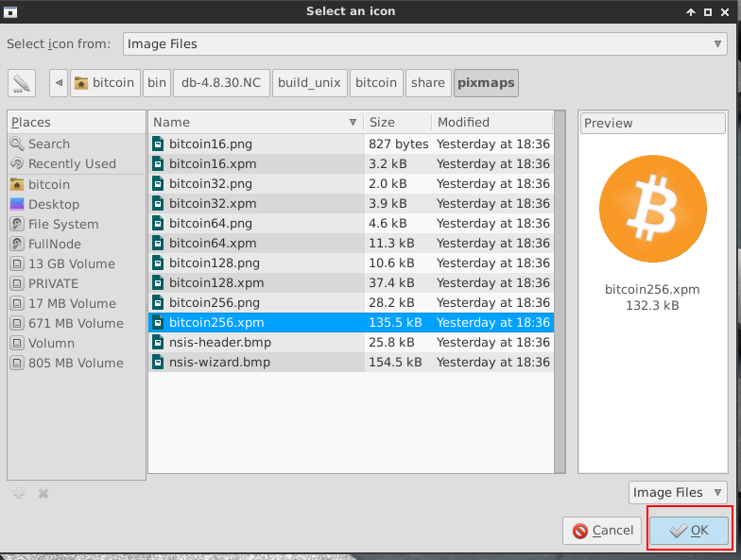The height and width of the screenshot is (560, 741).
Task: Open File System in Places sidebar
Action: [x=76, y=225]
